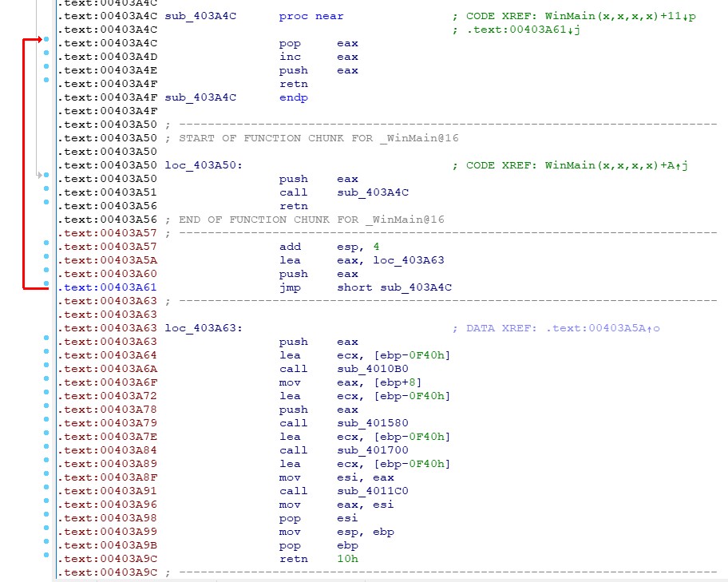Jump to code xref WinMain(x,x,x,x)+A
This screenshot has width=728, height=582.
(x=616, y=165)
